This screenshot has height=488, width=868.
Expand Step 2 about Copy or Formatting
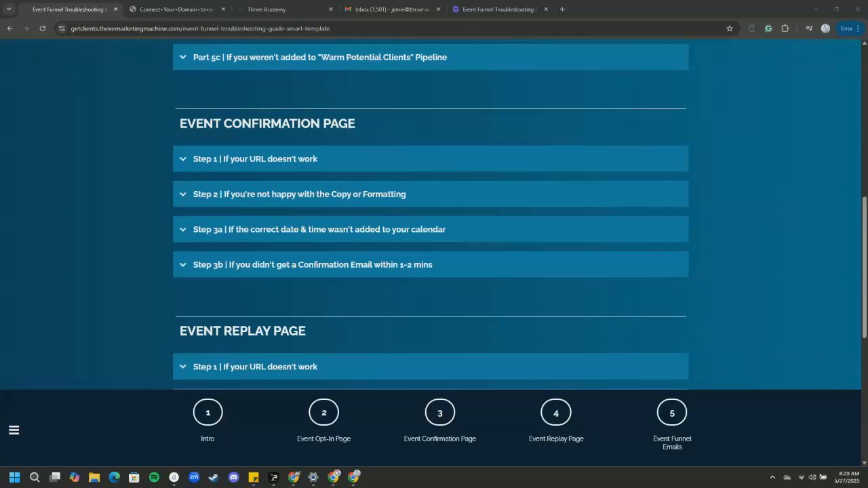click(431, 194)
